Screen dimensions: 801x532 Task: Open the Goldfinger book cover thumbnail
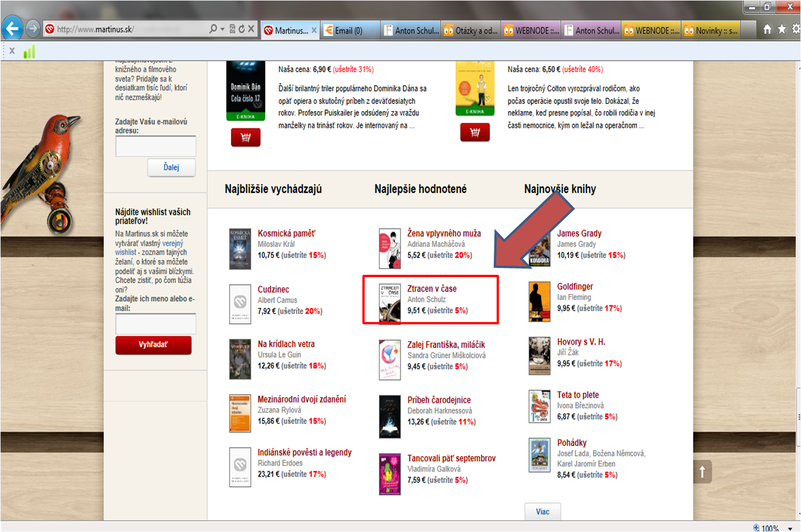pyautogui.click(x=539, y=302)
